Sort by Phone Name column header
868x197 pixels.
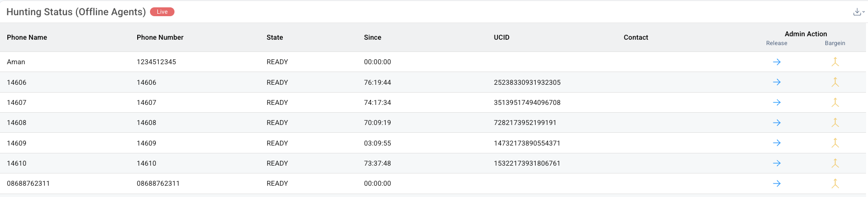[27, 37]
